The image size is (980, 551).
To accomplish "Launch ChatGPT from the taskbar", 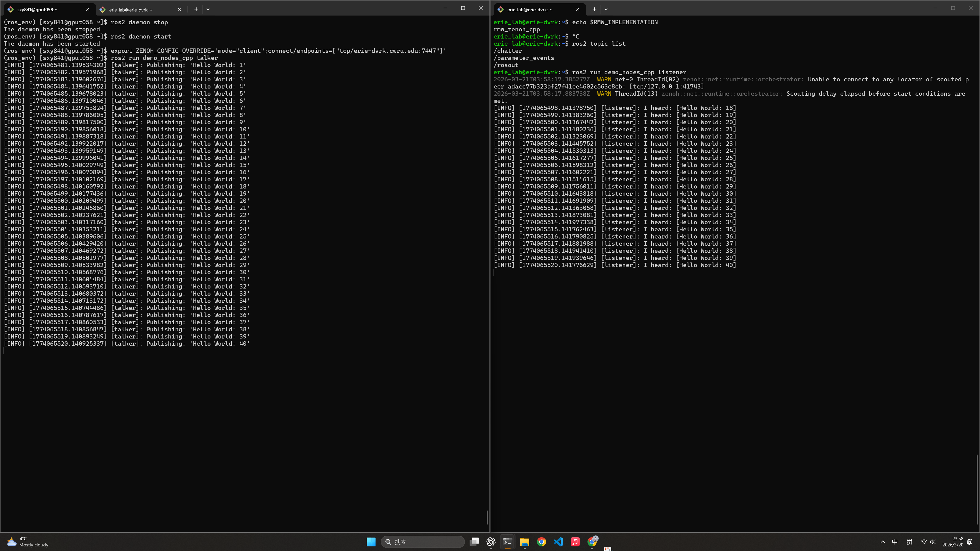I will 491,542.
